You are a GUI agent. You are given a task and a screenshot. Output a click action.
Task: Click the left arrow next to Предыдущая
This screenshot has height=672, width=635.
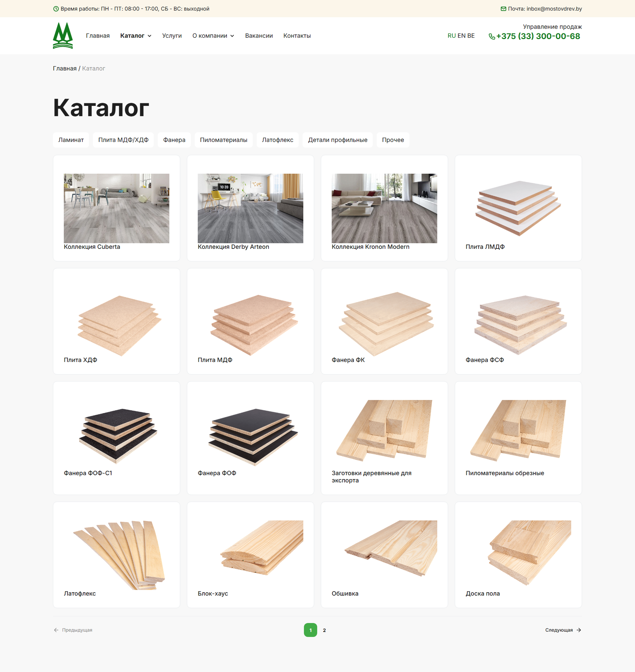[56, 630]
